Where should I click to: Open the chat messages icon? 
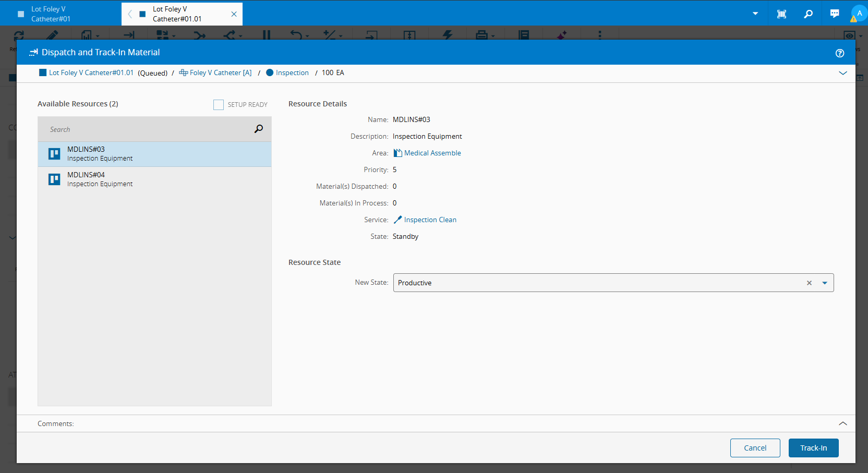pos(835,14)
